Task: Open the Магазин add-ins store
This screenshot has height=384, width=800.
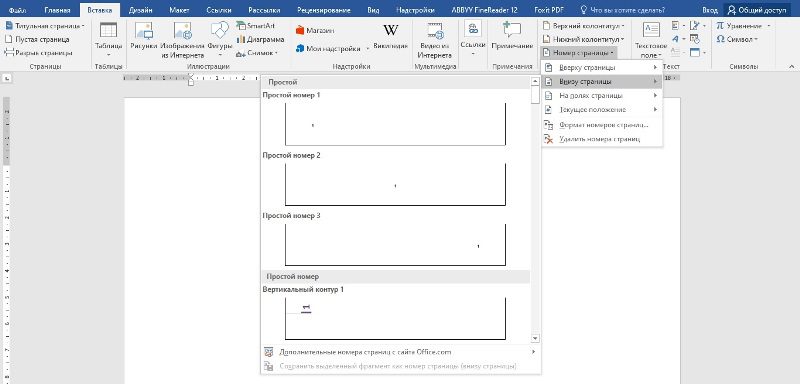Action: pyautogui.click(x=315, y=31)
